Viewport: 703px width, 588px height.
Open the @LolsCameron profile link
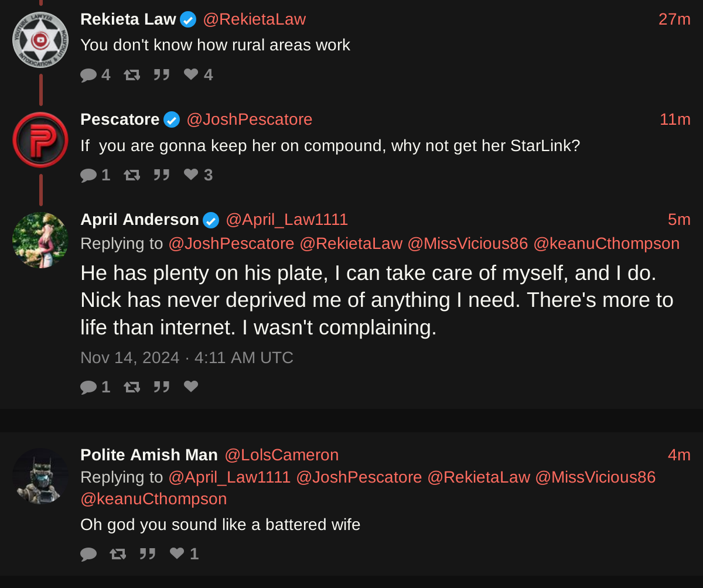(x=281, y=455)
